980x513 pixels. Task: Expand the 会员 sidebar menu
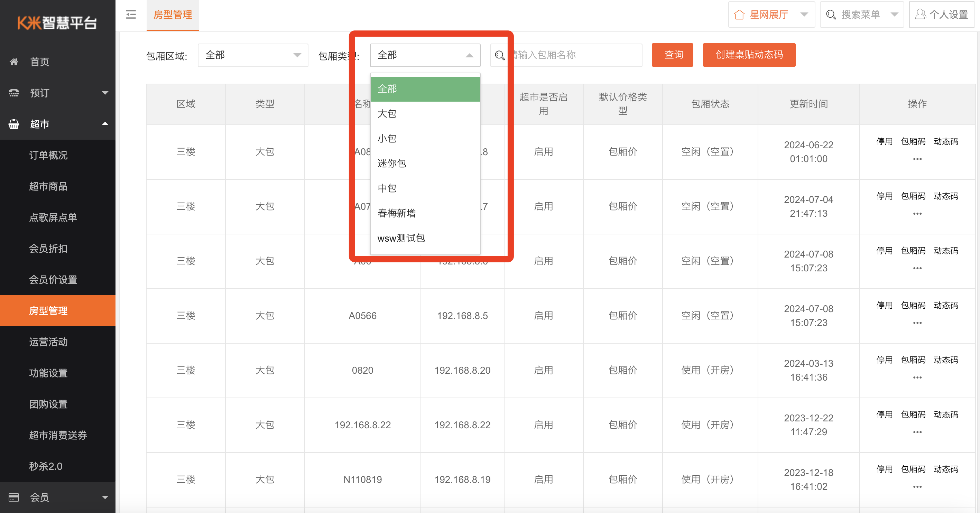click(x=105, y=497)
